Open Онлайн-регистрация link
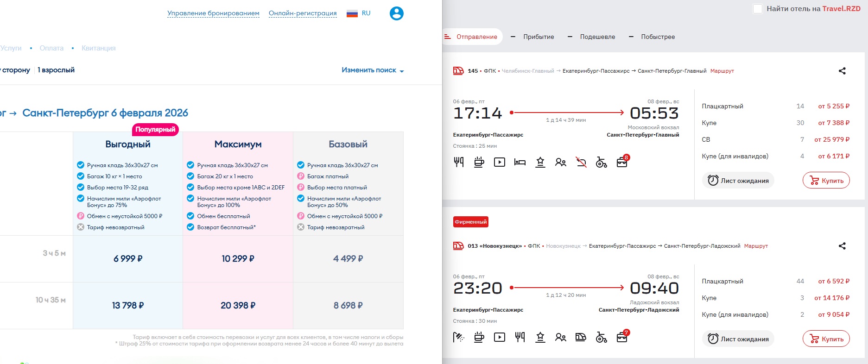The image size is (868, 364). [303, 13]
